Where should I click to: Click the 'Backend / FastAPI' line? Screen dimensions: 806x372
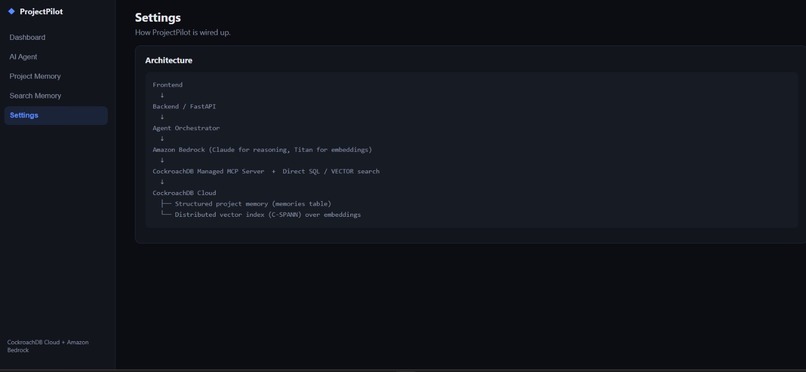pyautogui.click(x=184, y=106)
